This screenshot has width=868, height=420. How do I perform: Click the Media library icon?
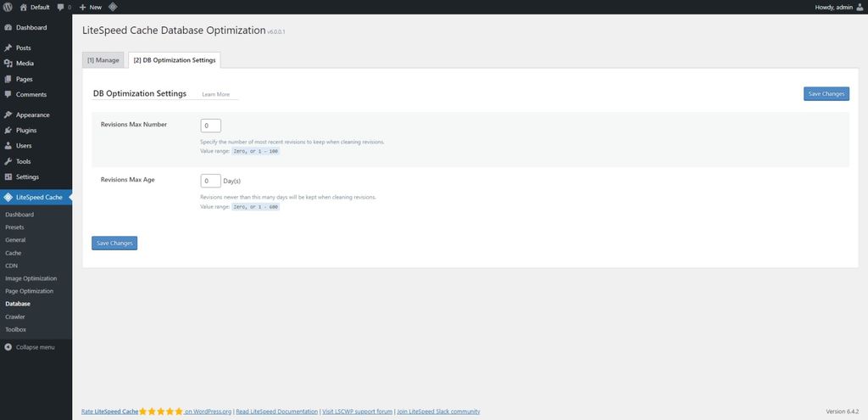8,63
